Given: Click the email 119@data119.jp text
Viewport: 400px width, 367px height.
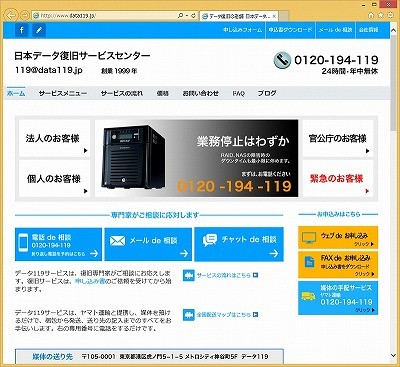Looking at the screenshot, I should coord(49,70).
